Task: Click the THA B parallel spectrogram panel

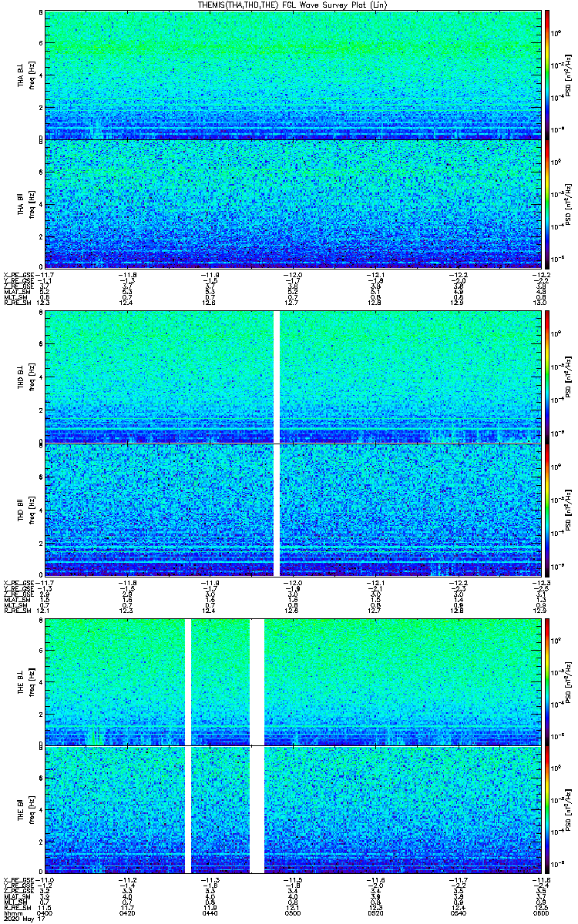Action: (x=293, y=204)
